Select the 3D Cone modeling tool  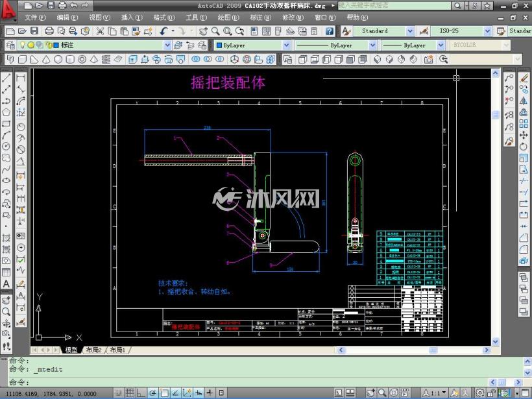47,60
